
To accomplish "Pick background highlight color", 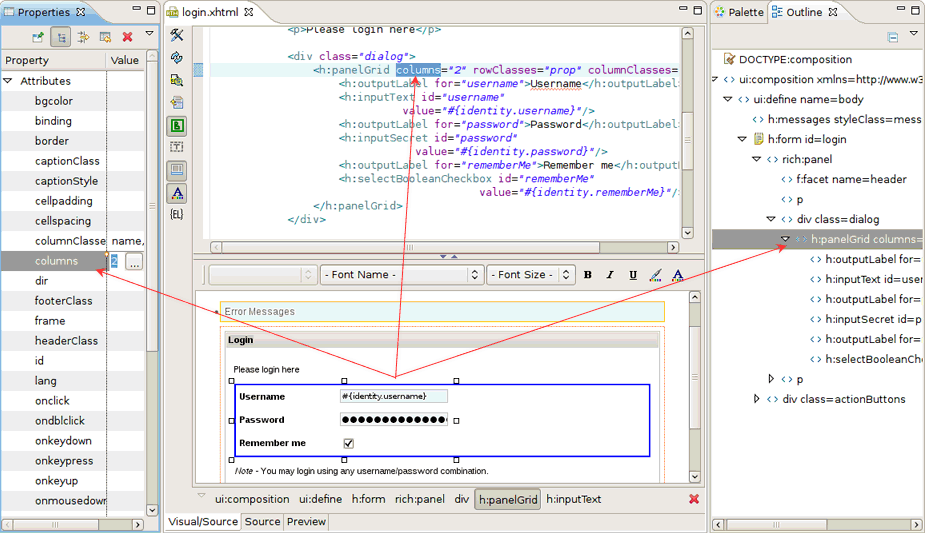I will pyautogui.click(x=655, y=275).
